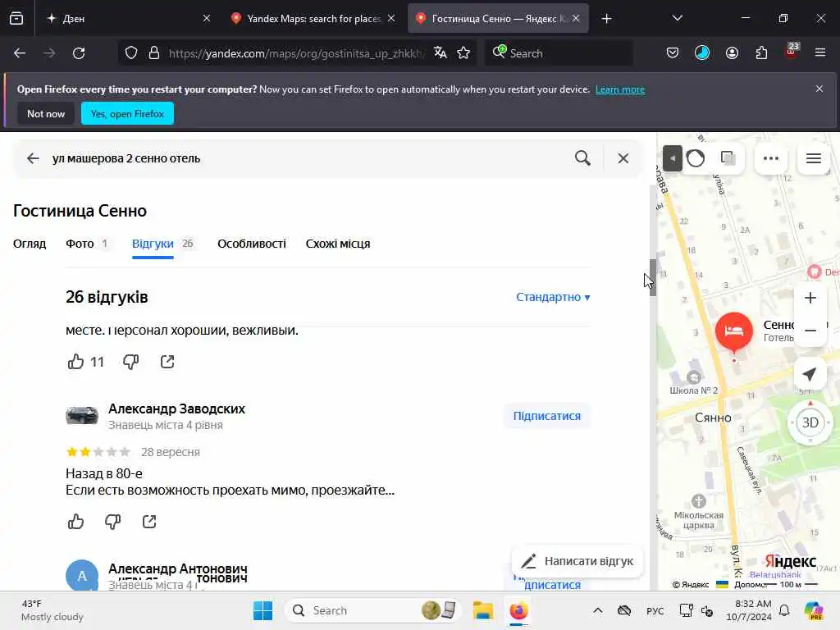840x630 pixels.
Task: Dismiss the Firefox notification bar
Action: click(x=819, y=89)
